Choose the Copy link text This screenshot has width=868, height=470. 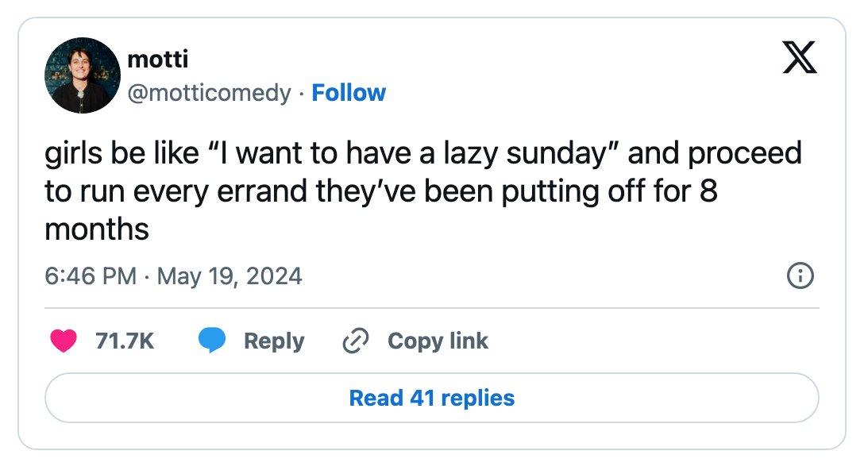[438, 341]
